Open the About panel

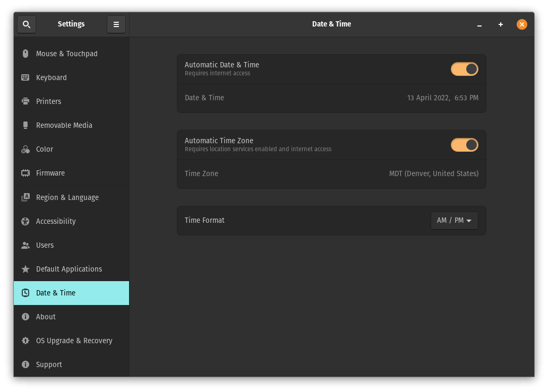pos(71,317)
